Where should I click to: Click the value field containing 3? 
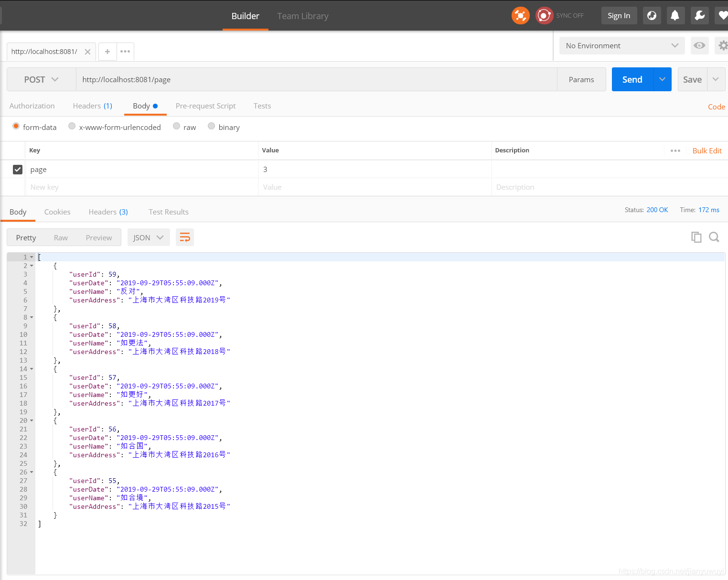(375, 169)
